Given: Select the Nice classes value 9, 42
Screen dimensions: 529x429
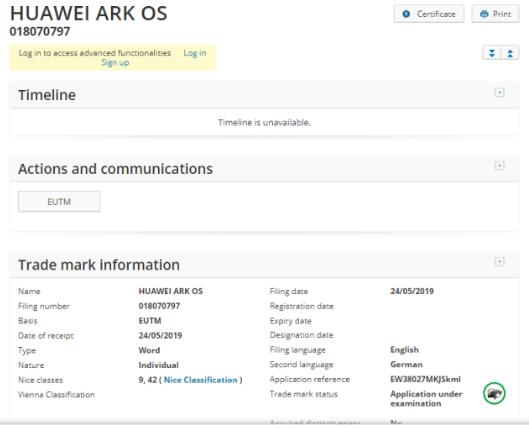Looking at the screenshot, I should coord(148,380).
